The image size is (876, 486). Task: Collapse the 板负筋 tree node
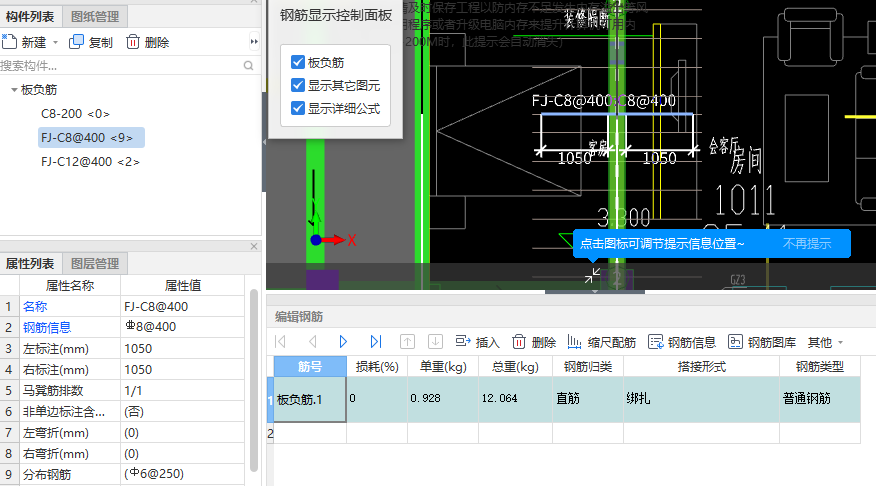(14, 89)
